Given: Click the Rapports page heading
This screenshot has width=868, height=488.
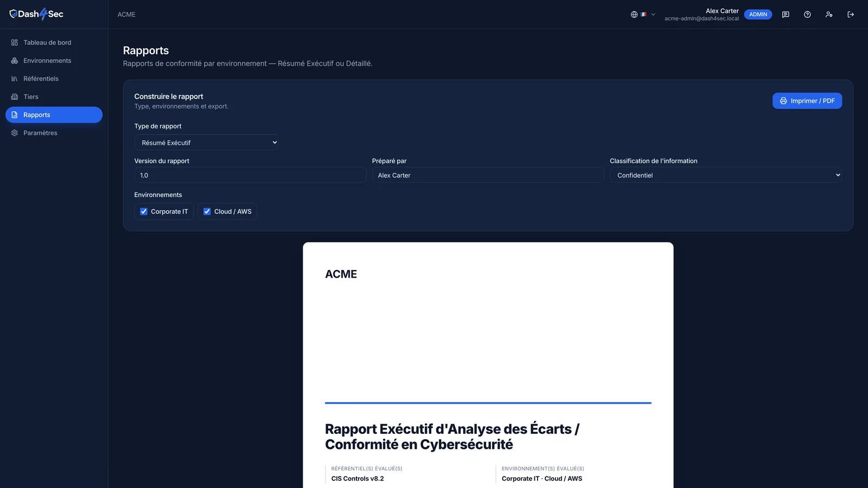Looking at the screenshot, I should point(146,50).
